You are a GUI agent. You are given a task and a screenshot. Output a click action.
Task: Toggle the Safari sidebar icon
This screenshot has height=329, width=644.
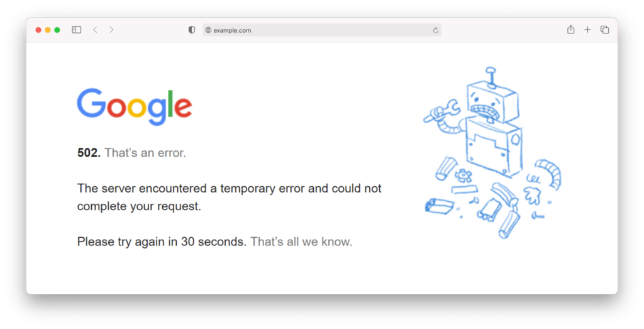tap(77, 30)
